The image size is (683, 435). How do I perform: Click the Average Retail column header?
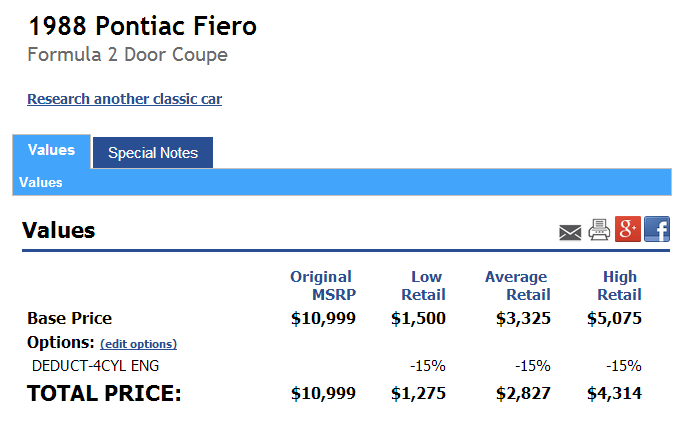click(x=517, y=286)
